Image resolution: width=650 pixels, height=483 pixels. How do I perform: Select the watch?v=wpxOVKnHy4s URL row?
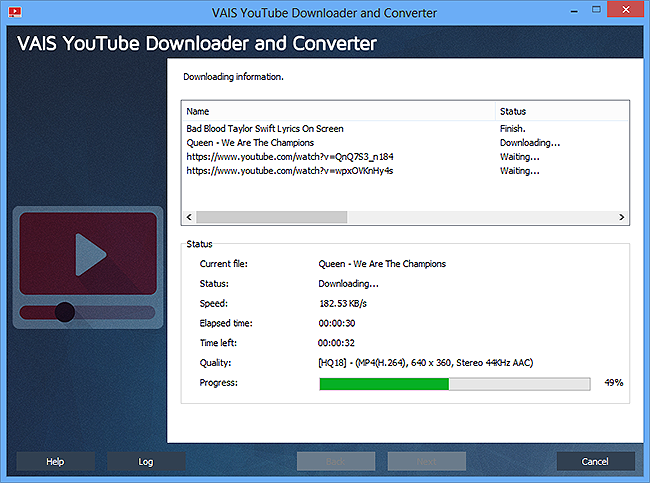(405, 171)
